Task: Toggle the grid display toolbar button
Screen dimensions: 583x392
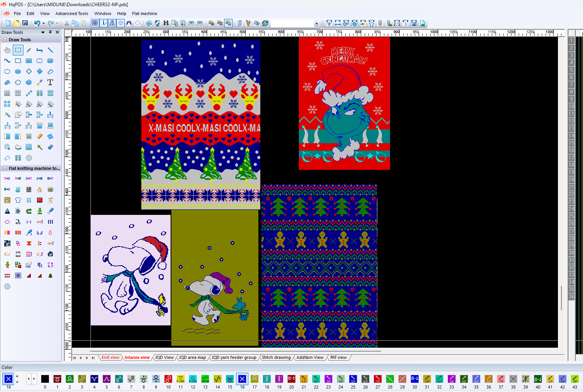Action: tap(95, 23)
